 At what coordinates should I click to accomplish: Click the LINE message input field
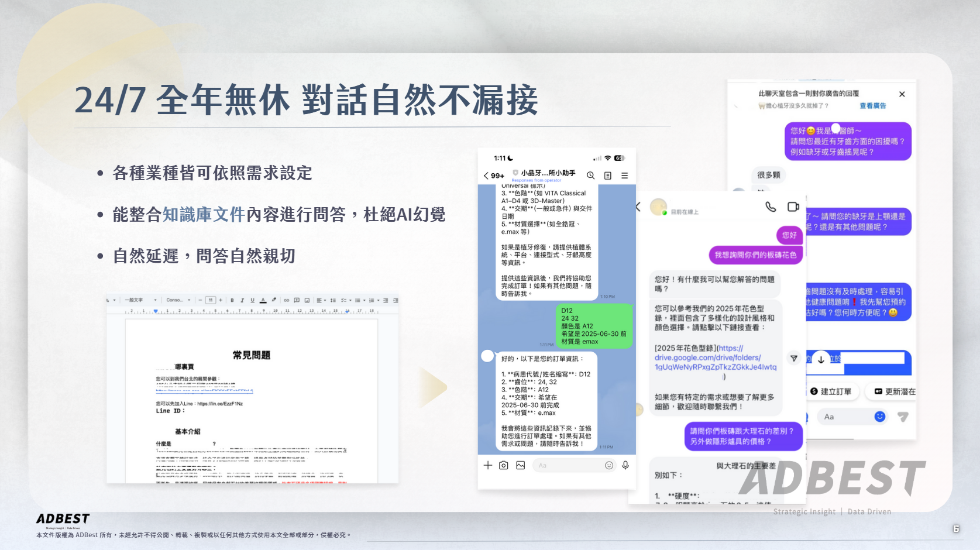point(568,465)
